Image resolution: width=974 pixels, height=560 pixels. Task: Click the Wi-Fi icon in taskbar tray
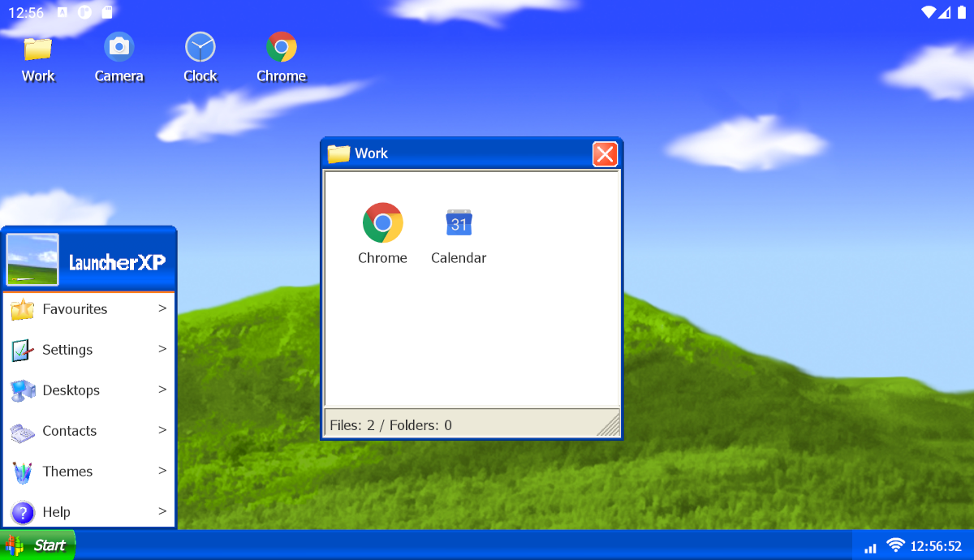click(895, 545)
